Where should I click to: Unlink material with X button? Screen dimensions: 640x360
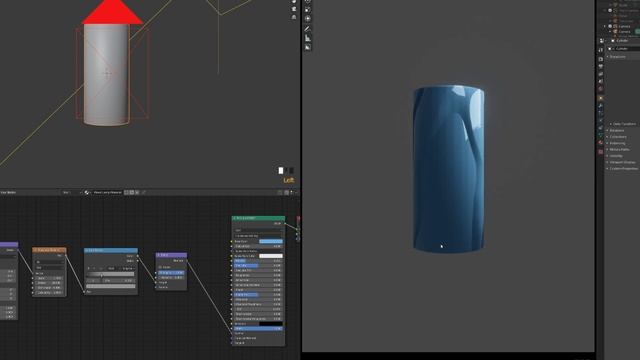137,192
